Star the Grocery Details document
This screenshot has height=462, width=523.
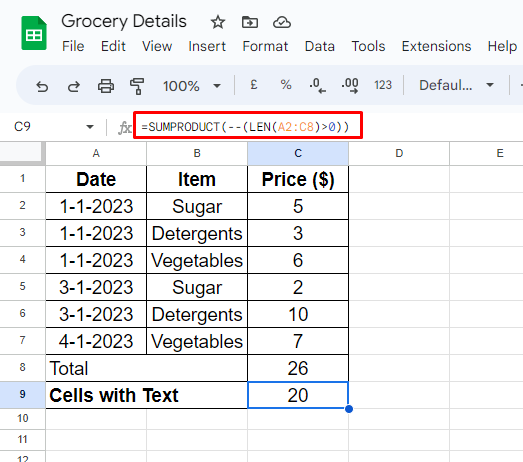[x=218, y=22]
